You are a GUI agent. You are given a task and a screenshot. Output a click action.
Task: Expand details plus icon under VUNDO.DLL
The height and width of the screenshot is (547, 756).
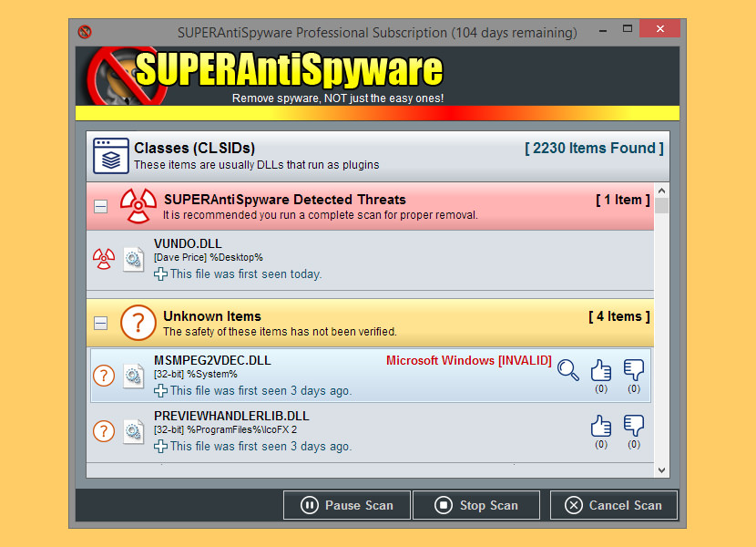pyautogui.click(x=160, y=274)
